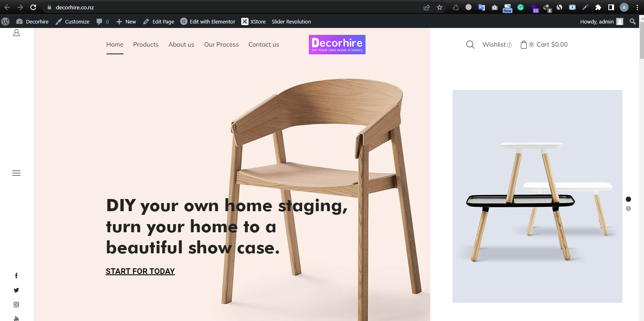644x321 pixels.
Task: Open the hamburger menu in left sidebar
Action: click(16, 173)
